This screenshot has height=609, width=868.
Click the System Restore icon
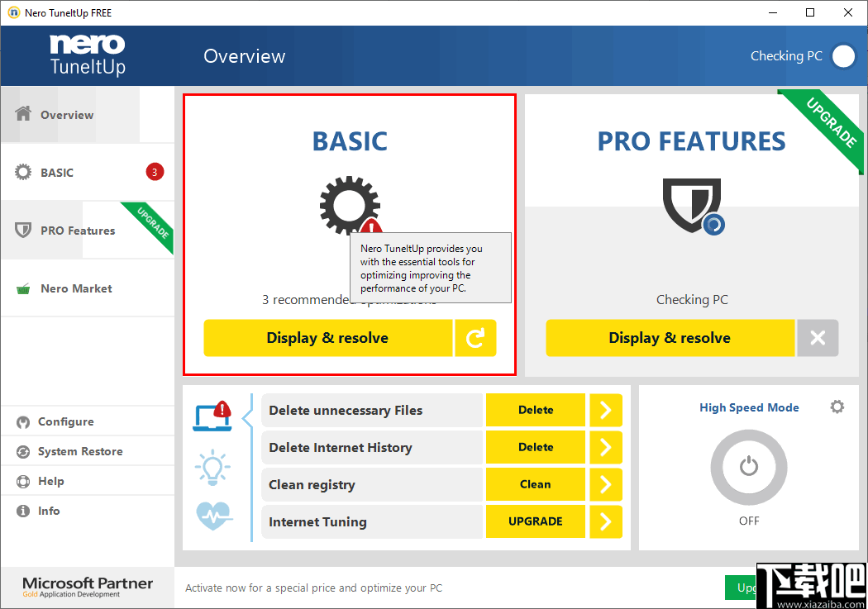click(x=23, y=451)
